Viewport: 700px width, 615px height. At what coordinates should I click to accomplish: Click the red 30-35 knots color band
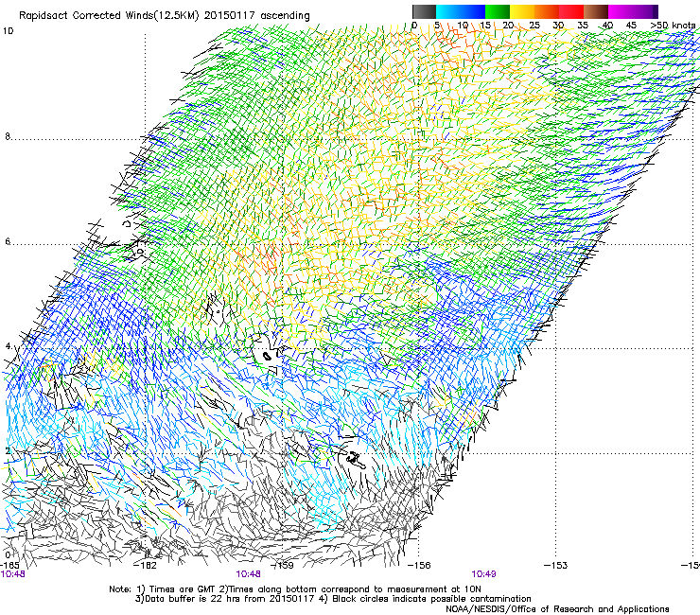[x=571, y=11]
